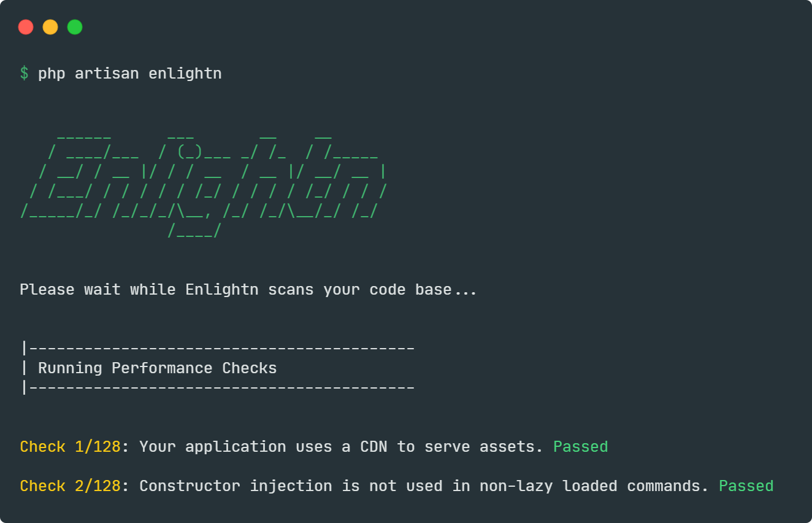Click the yellow "Check 1/128" label
Image resolution: width=812 pixels, height=523 pixels.
[x=70, y=447]
